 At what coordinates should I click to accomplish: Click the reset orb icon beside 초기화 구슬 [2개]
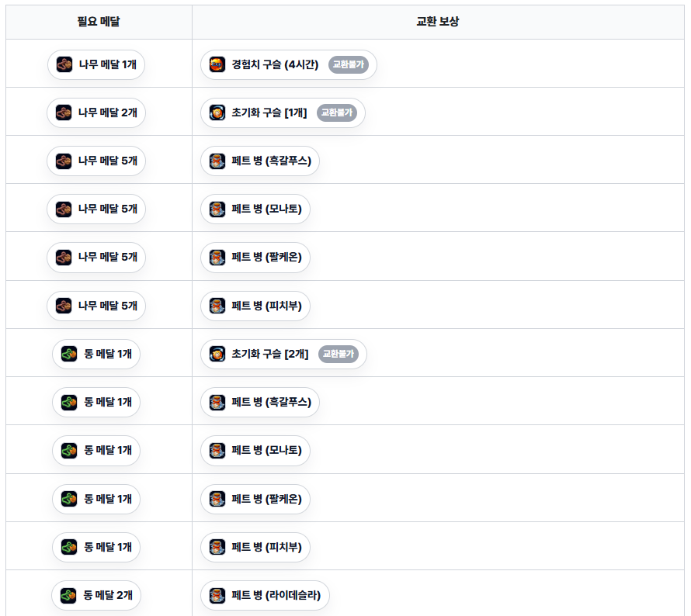coord(217,354)
